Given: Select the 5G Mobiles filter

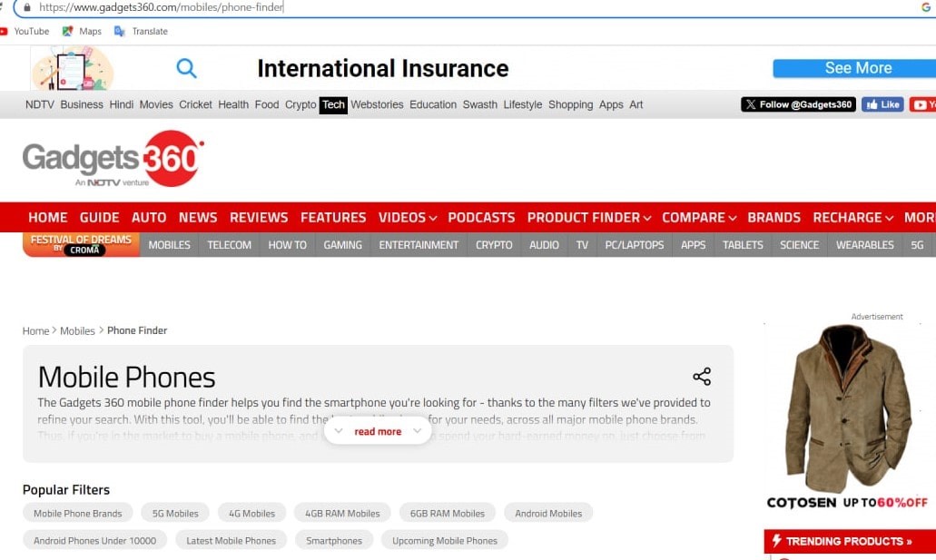Looking at the screenshot, I should click(x=175, y=513).
